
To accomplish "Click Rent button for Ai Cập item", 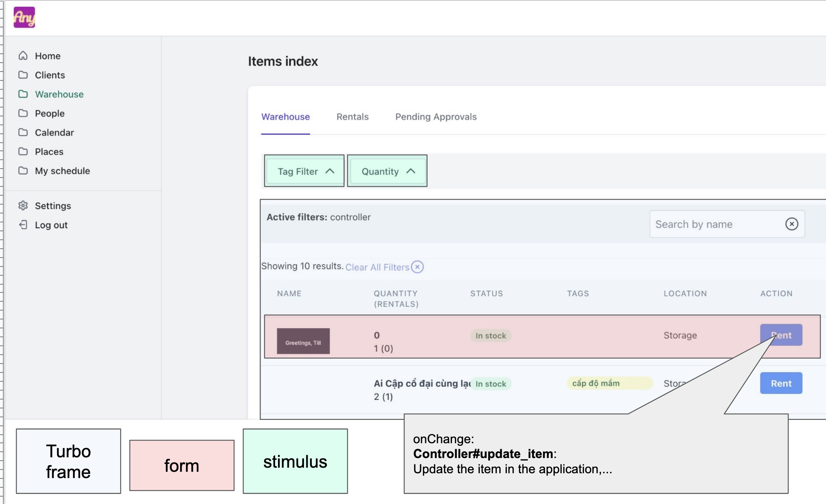I will tap(781, 383).
